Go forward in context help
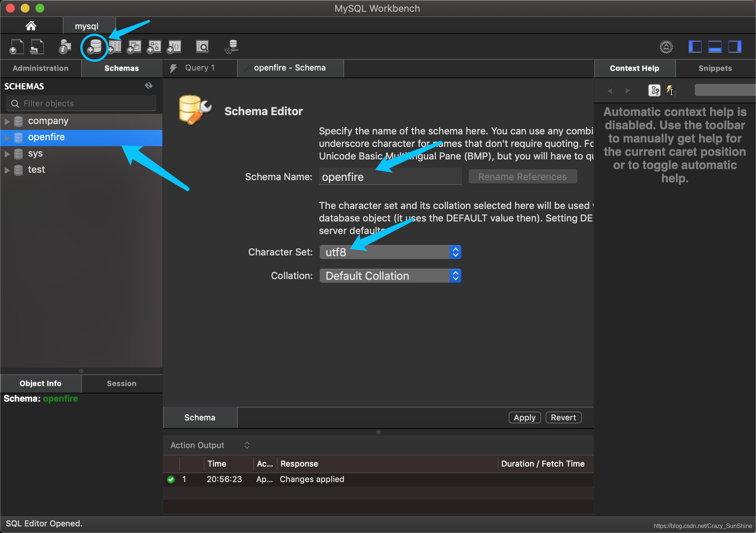 click(628, 90)
